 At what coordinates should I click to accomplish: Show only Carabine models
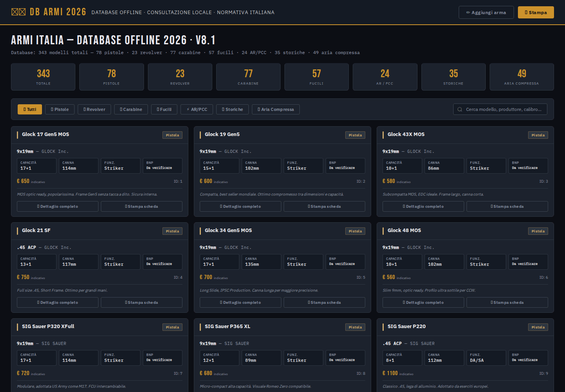coord(131,109)
